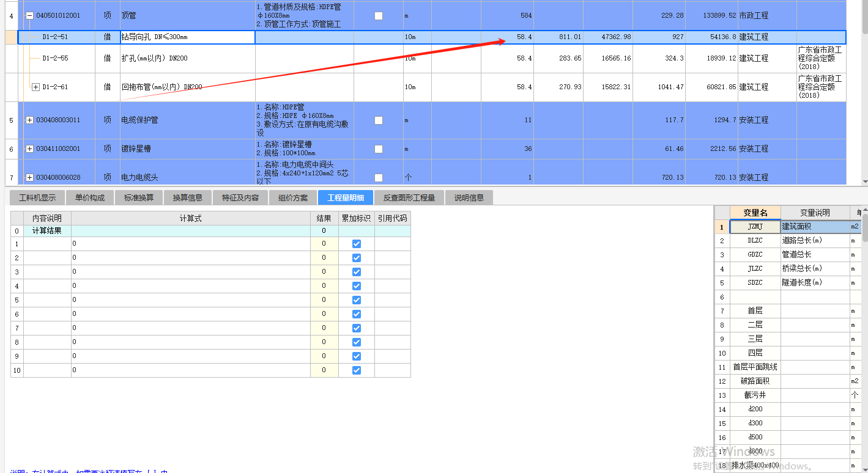The height and width of the screenshot is (473, 868).
Task: Open the 换算信息 tab
Action: tap(188, 197)
